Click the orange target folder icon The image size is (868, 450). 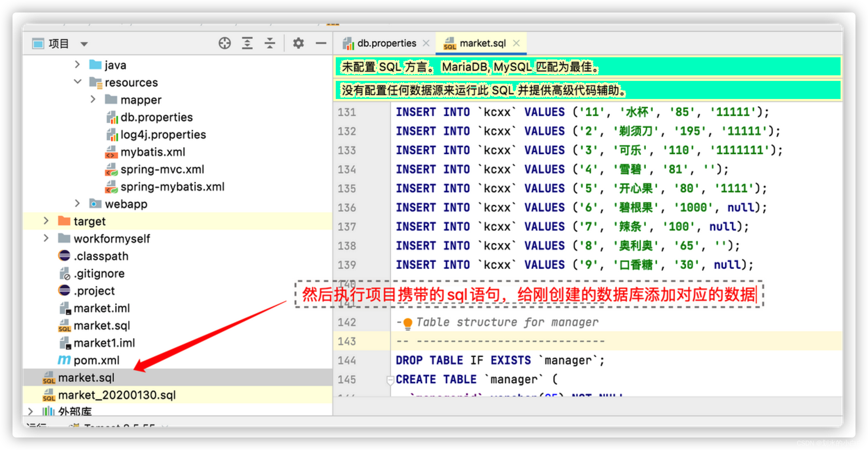click(x=64, y=220)
